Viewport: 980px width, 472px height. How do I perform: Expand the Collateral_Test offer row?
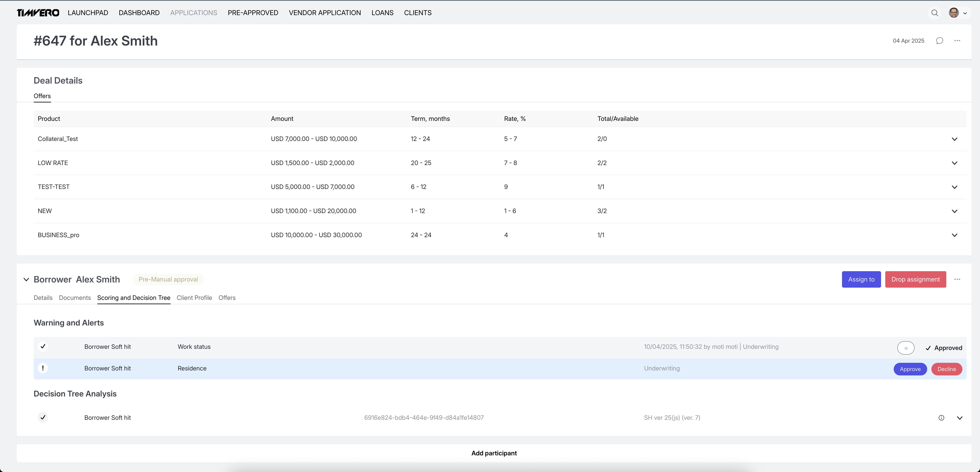(954, 139)
